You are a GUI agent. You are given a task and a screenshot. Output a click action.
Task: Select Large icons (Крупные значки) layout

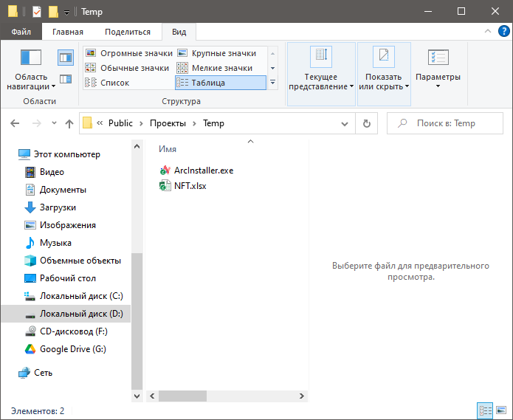coord(216,53)
